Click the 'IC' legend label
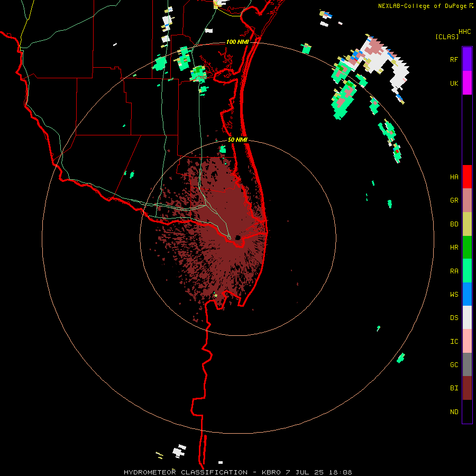Screen dimensions: 476x476 point(454,342)
